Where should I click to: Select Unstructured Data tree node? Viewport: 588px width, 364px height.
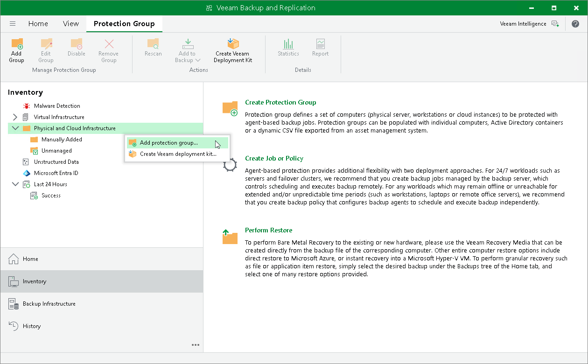click(x=56, y=162)
